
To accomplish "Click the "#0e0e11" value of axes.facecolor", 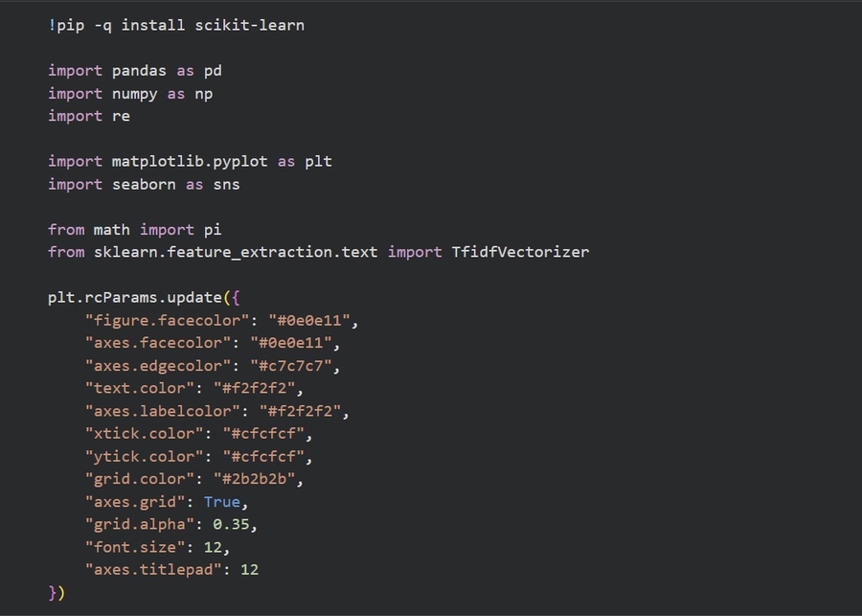I will tap(290, 343).
